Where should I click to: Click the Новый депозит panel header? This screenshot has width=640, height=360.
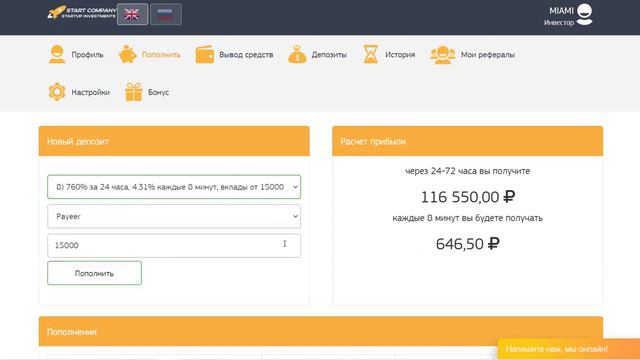pyautogui.click(x=174, y=141)
